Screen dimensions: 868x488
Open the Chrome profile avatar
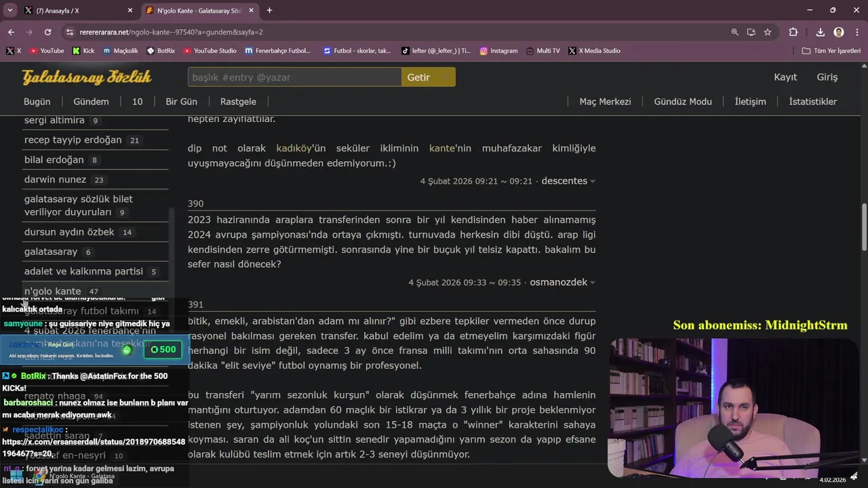(x=839, y=32)
